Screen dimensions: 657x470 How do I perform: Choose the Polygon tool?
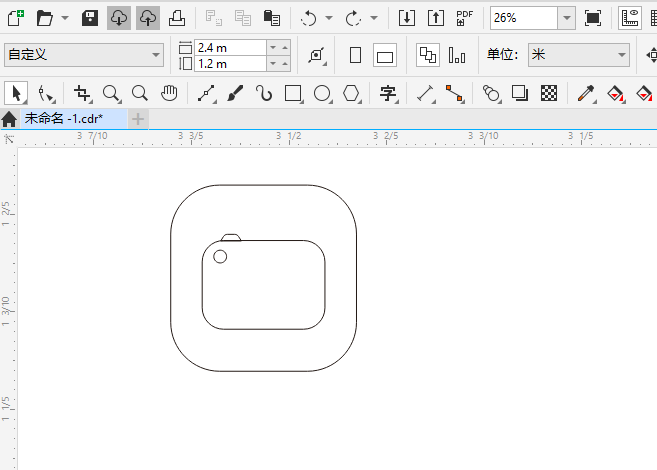352,93
